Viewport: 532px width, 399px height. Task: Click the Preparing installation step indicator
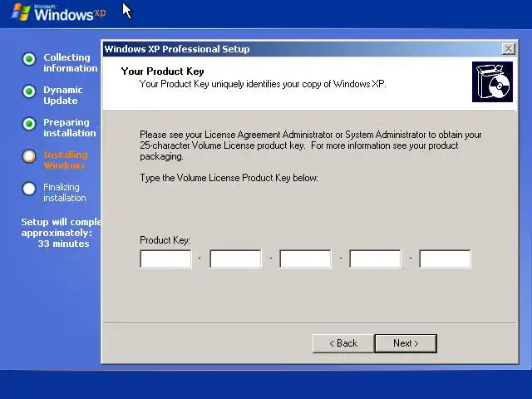(29, 124)
